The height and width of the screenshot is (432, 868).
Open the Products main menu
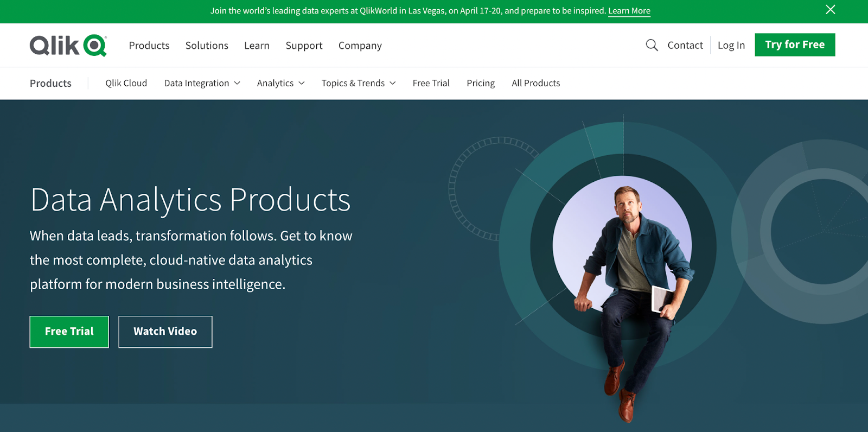tap(149, 46)
